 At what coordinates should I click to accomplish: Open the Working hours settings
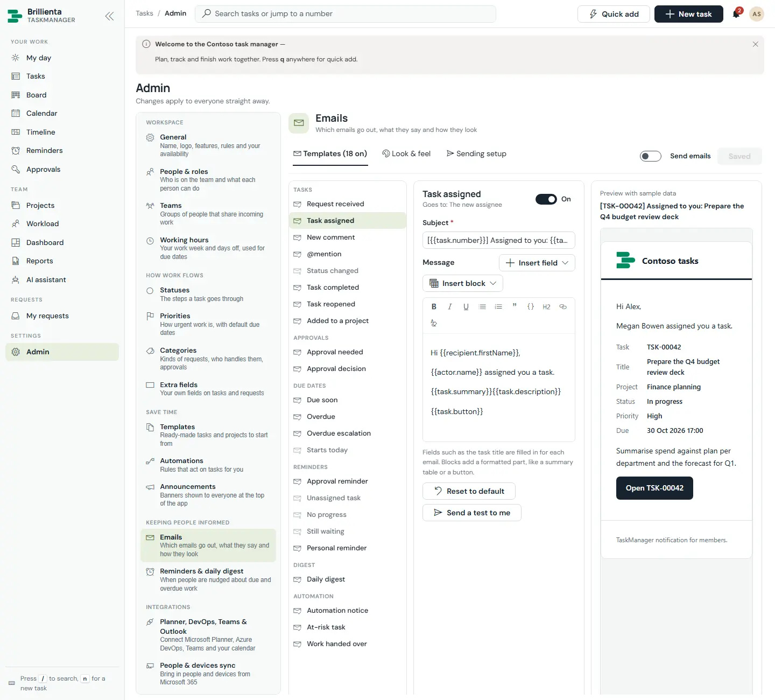point(208,248)
